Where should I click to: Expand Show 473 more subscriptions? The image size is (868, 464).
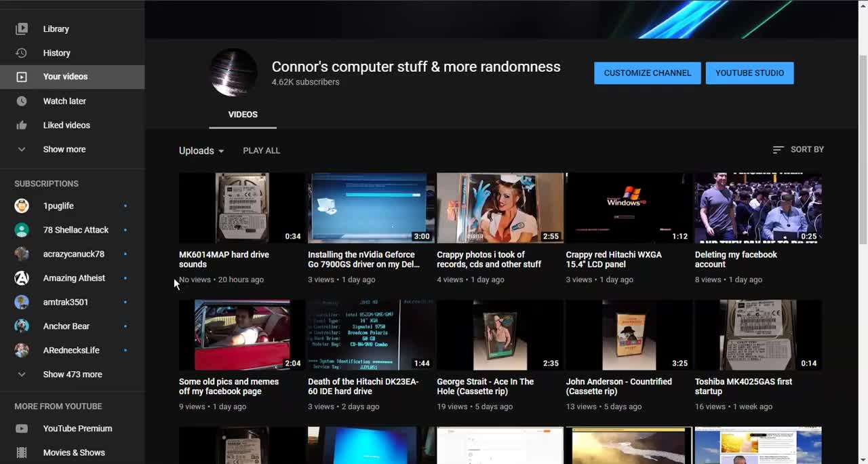pyautogui.click(x=72, y=374)
